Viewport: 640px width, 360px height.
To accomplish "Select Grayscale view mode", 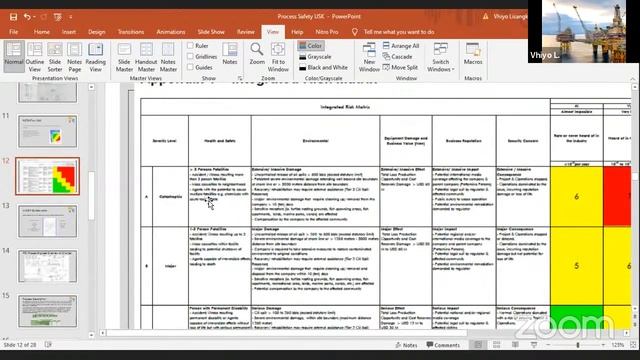I will tap(315, 57).
